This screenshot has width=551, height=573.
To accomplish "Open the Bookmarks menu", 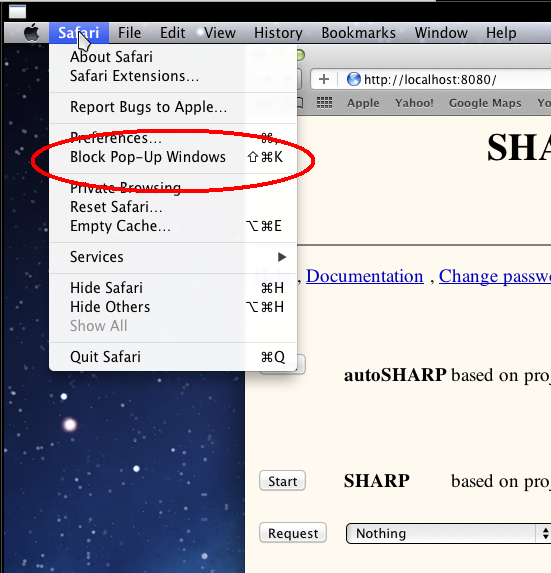I will [x=358, y=33].
